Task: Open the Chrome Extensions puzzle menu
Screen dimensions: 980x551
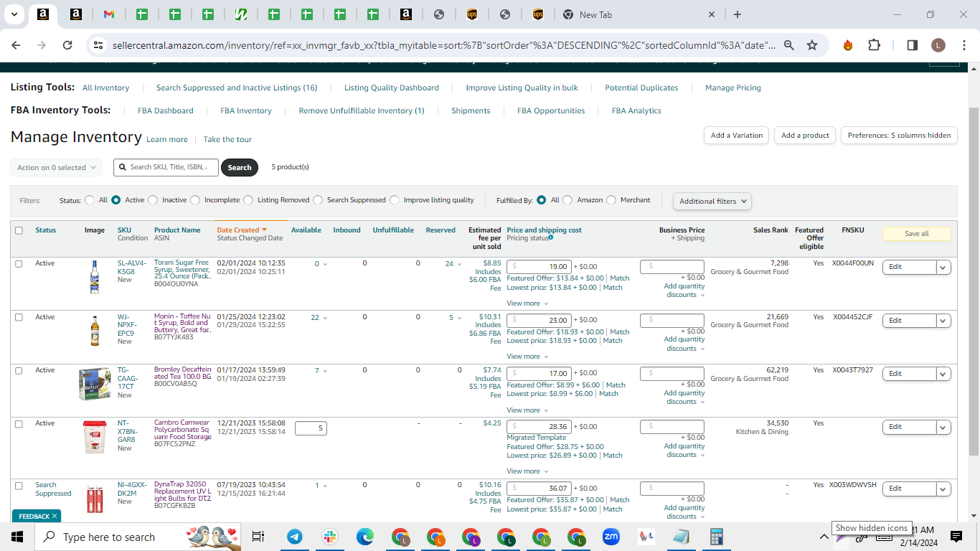Action: click(x=874, y=45)
